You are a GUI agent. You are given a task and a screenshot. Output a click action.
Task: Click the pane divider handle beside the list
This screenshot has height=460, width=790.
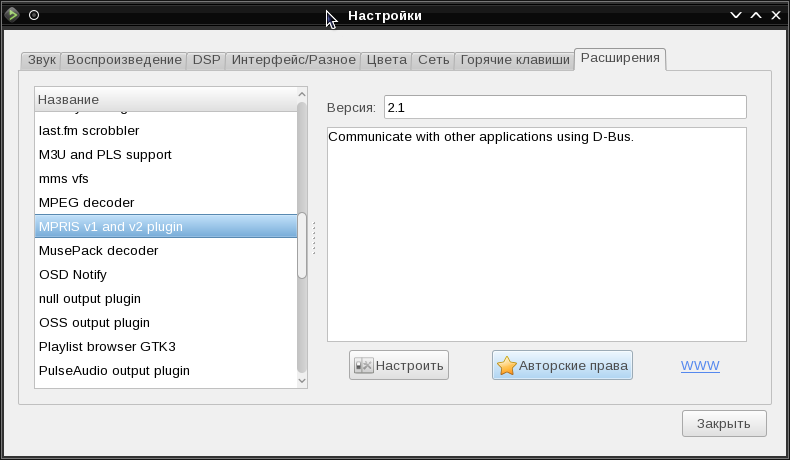(x=314, y=238)
